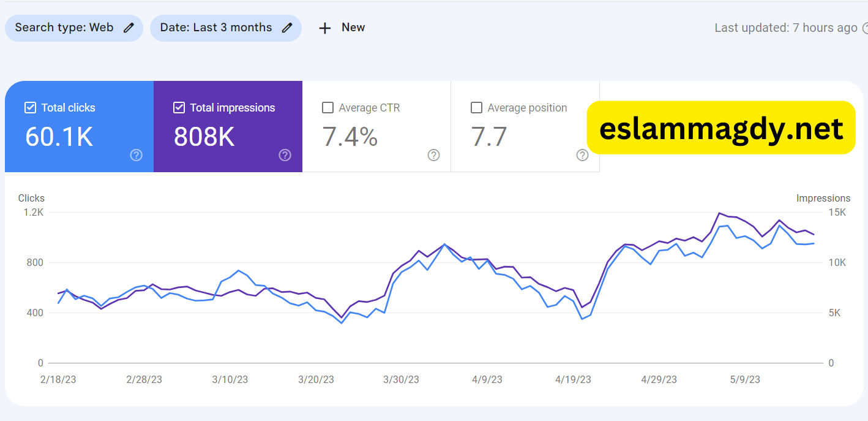Click the 3/20/23 date on chart axis
This screenshot has height=421, width=868.
[316, 380]
